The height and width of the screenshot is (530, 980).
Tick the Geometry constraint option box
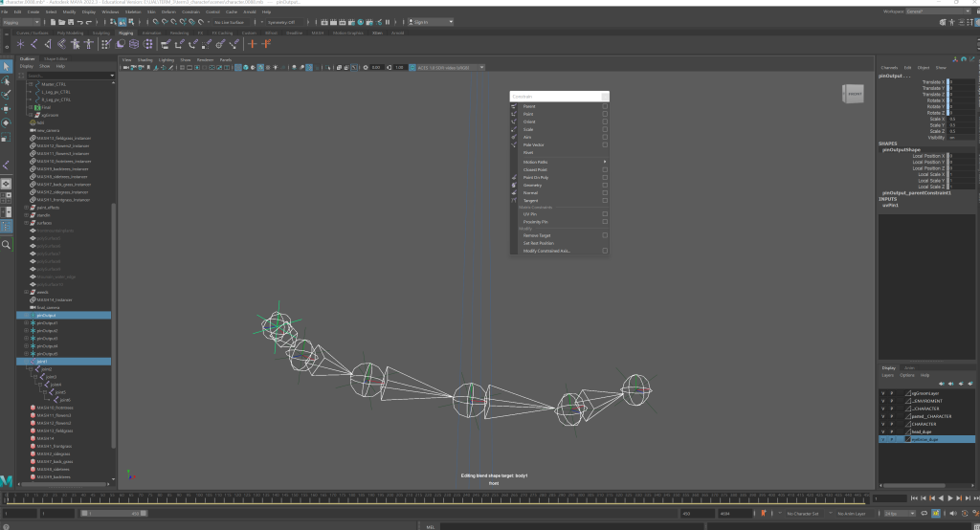(605, 185)
